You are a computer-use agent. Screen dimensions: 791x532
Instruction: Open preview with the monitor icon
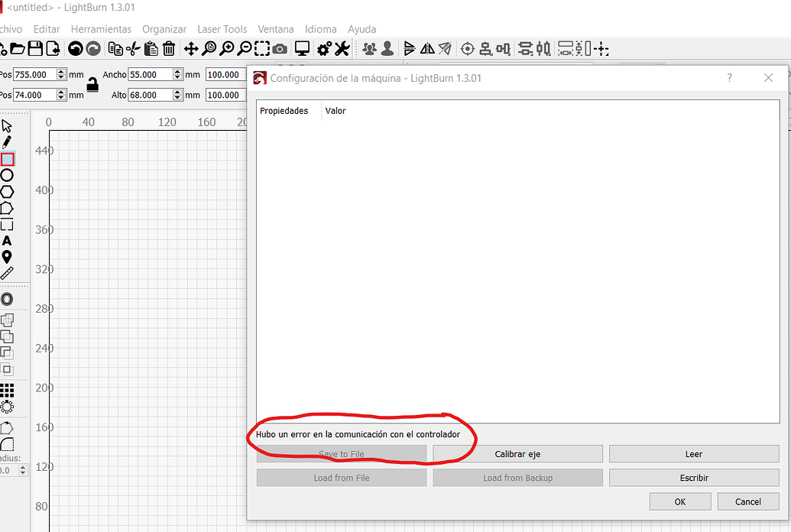coord(303,48)
